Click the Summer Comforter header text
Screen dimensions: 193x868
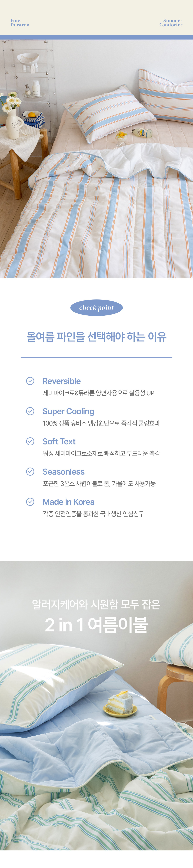coord(171,23)
